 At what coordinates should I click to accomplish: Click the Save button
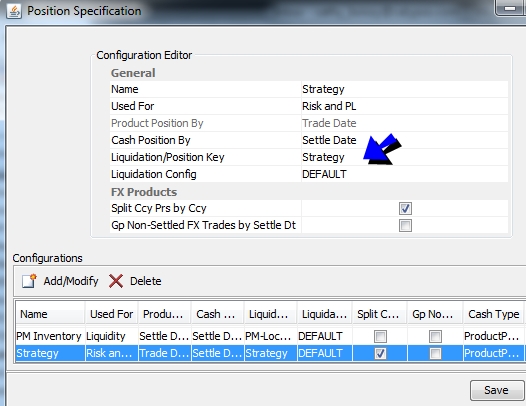point(497,390)
